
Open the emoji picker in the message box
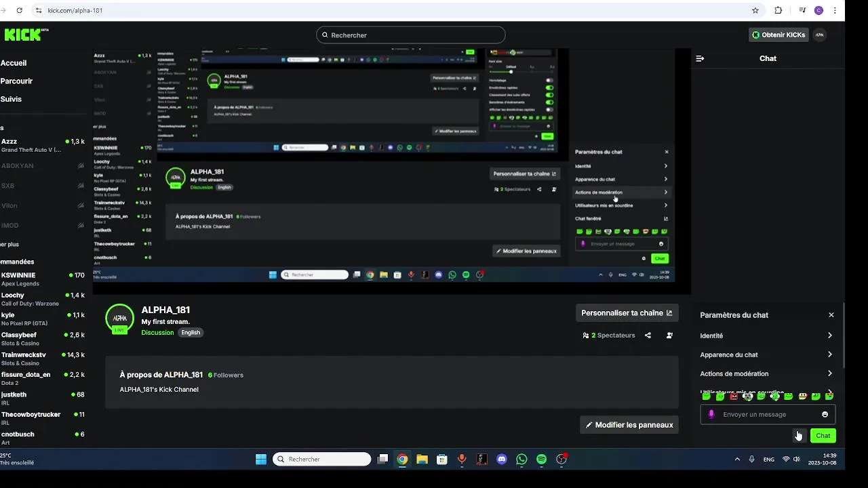tap(825, 414)
